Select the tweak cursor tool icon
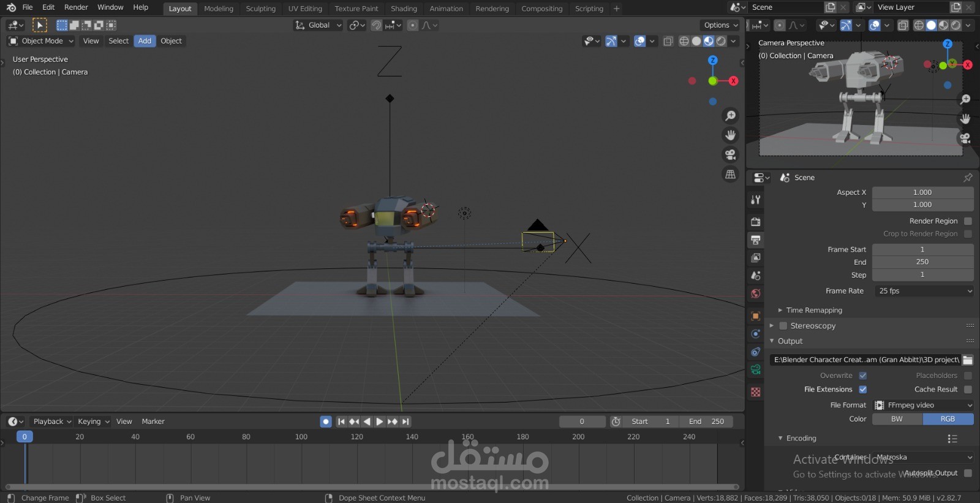 [x=39, y=25]
